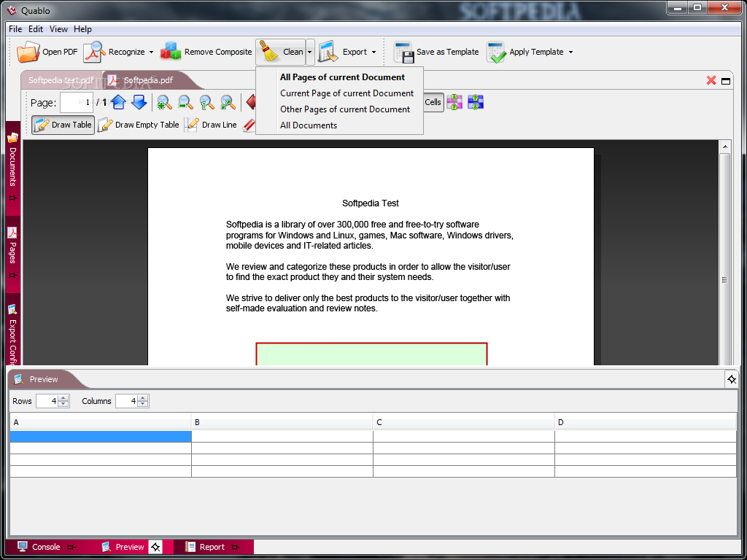Screen dimensions: 747x560
Task: Select the highlighted cell in column A
Action: click(x=101, y=436)
